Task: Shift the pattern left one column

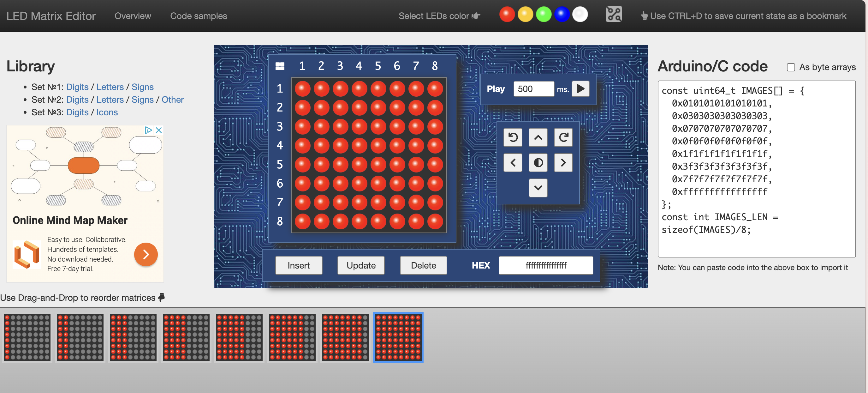Action: tap(513, 163)
